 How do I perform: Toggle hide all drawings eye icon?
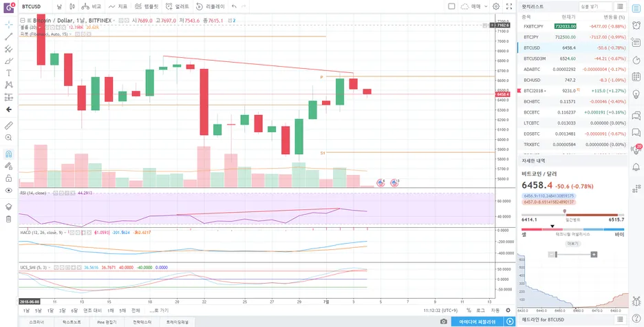tap(9, 191)
